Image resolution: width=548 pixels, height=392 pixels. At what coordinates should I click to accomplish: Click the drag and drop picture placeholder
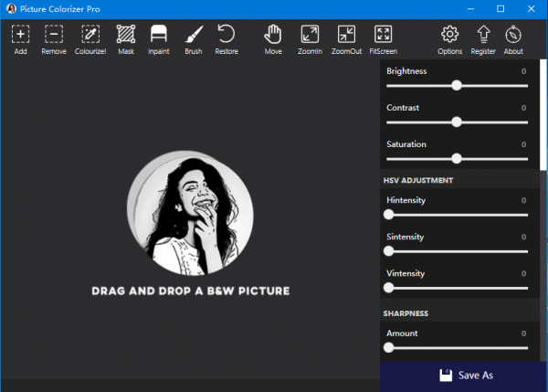coord(190,214)
